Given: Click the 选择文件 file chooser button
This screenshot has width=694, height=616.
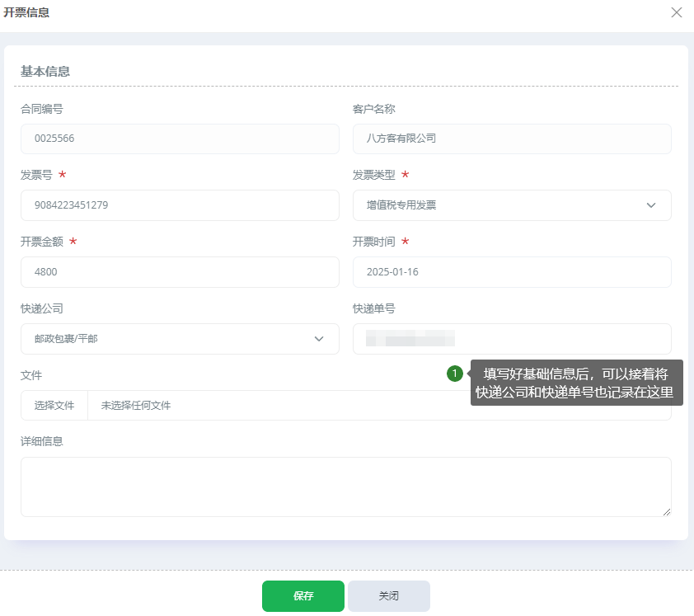Looking at the screenshot, I should 54,406.
